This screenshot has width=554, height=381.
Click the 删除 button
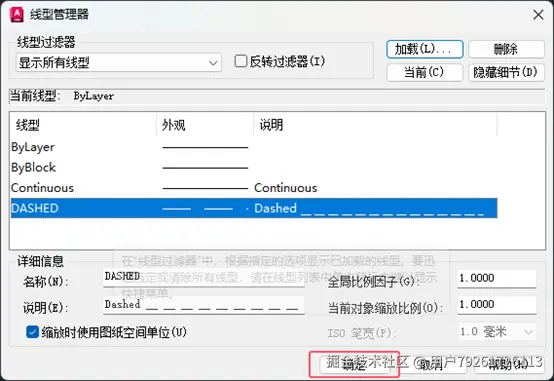[506, 49]
